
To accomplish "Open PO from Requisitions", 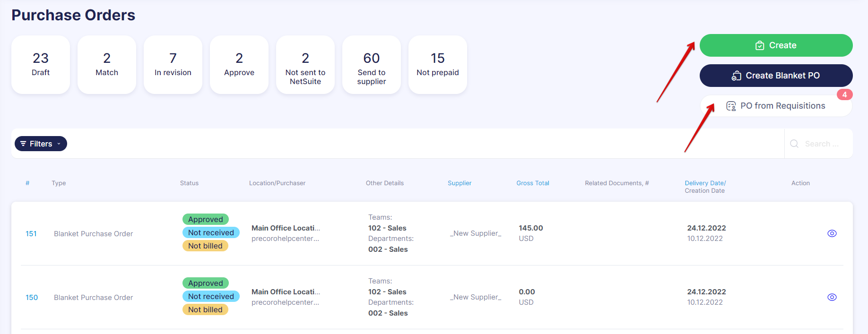I will click(776, 106).
